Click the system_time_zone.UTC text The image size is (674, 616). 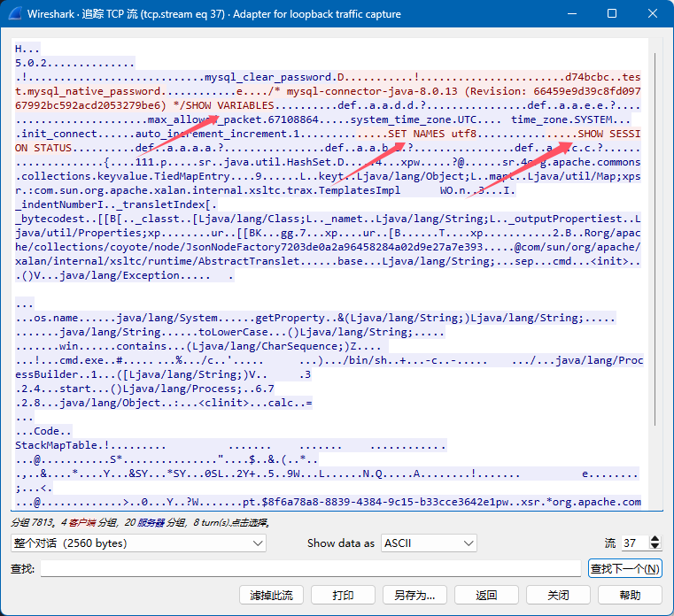[414, 119]
